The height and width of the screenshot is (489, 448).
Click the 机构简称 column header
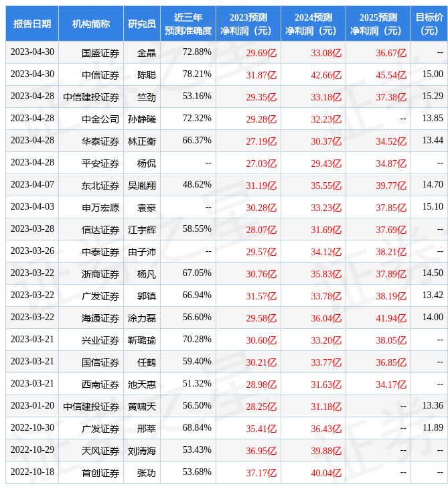pos(91,24)
